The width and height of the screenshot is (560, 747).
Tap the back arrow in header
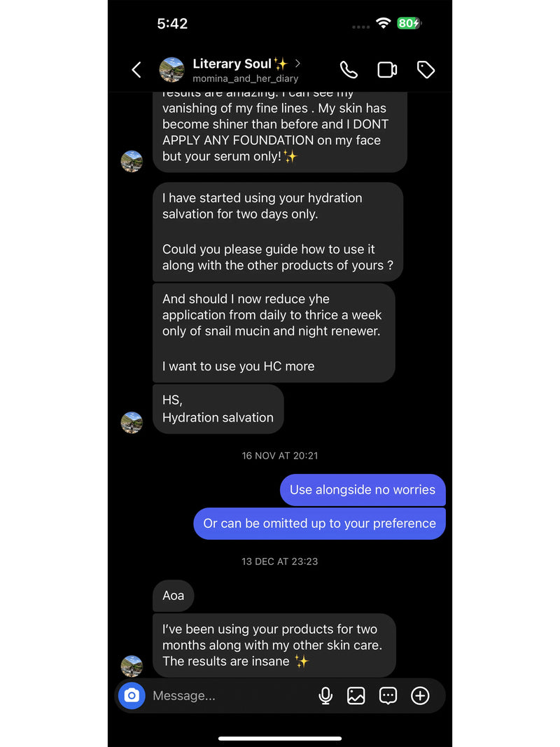(x=136, y=69)
